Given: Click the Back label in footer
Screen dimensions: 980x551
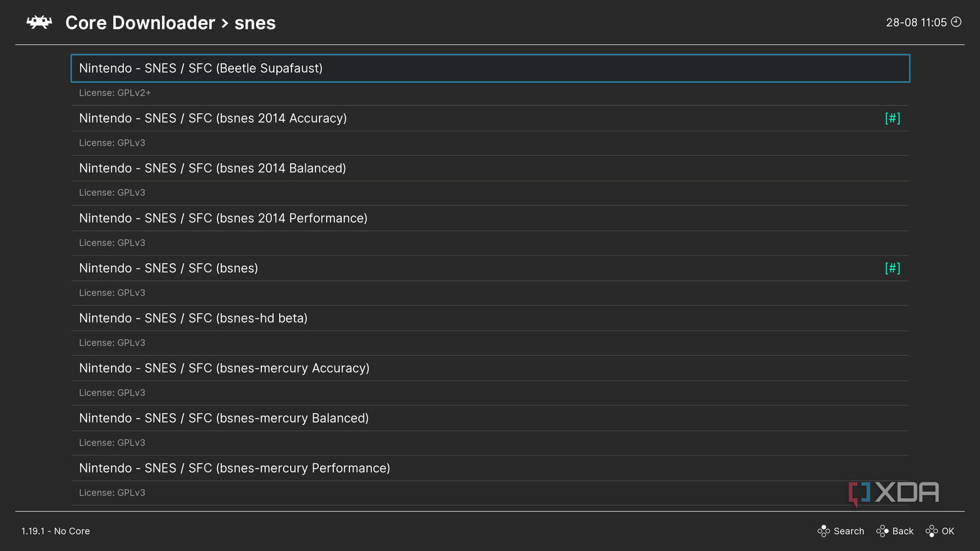Looking at the screenshot, I should pos(903,531).
